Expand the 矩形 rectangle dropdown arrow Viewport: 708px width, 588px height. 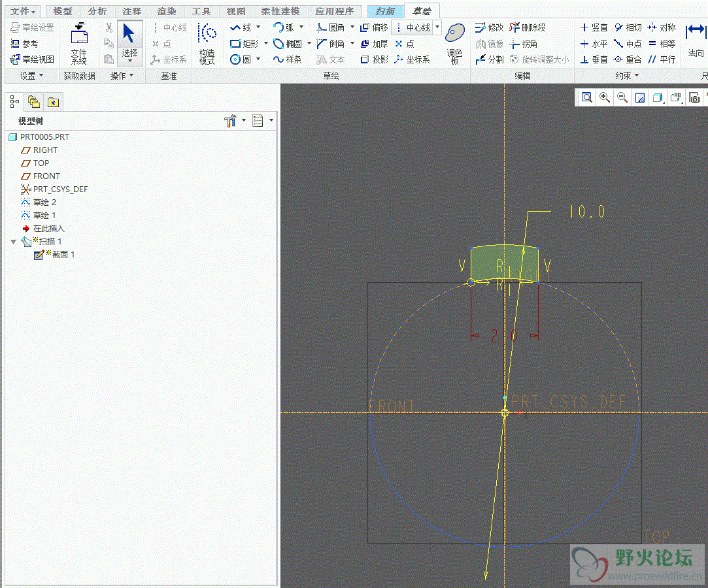click(266, 43)
